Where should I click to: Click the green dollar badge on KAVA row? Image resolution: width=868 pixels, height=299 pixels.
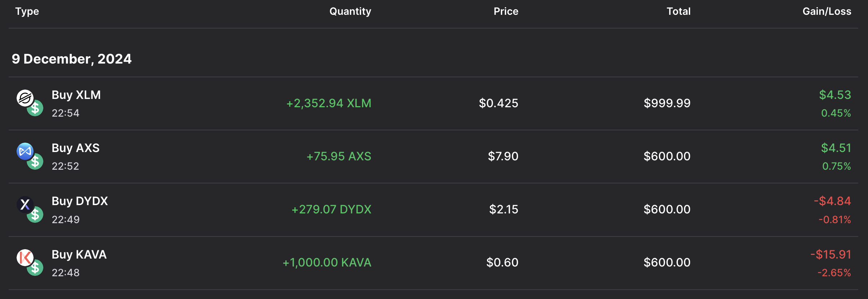(35, 268)
